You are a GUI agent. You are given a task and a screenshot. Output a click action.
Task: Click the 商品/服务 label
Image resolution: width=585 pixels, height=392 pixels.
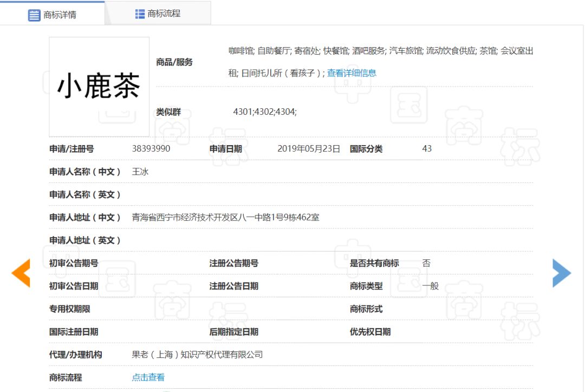174,62
